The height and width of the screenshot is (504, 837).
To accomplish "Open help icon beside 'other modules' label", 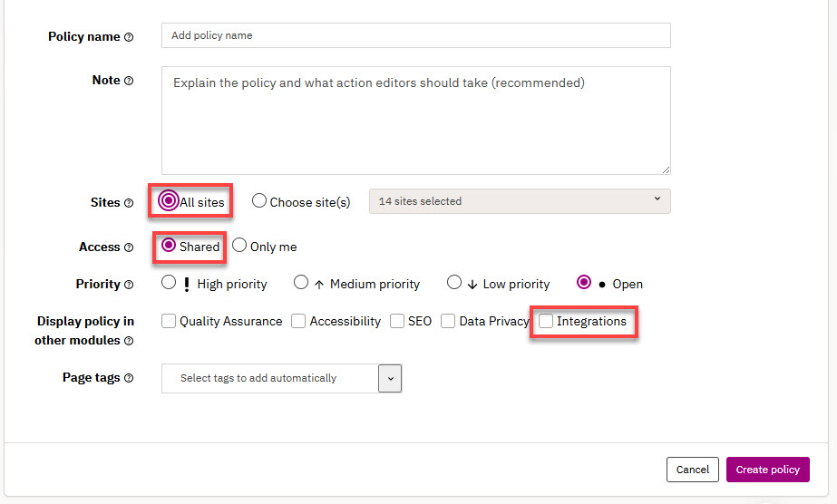I will click(x=129, y=341).
